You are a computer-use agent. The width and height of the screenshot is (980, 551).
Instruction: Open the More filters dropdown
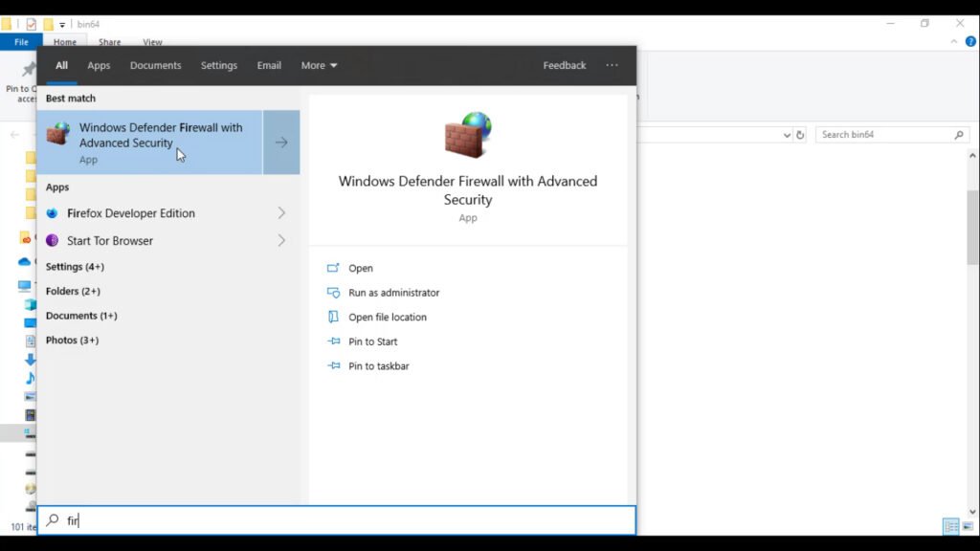tap(319, 65)
